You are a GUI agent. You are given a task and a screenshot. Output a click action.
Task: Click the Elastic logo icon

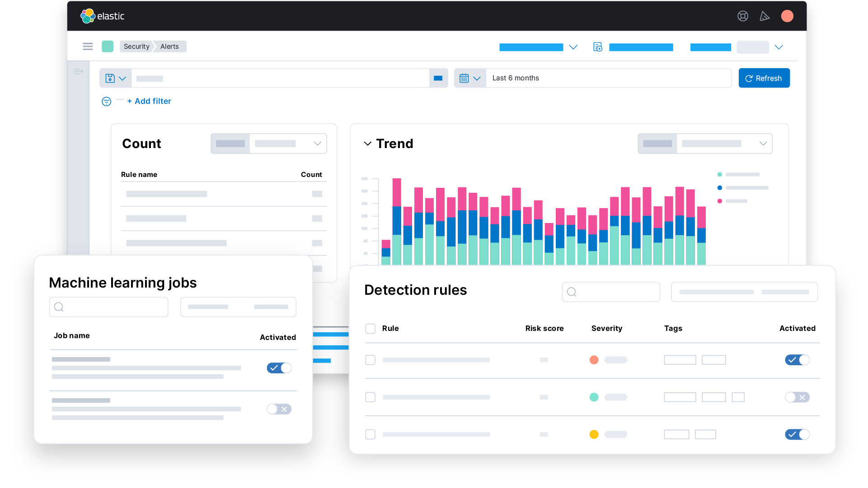pos(88,15)
